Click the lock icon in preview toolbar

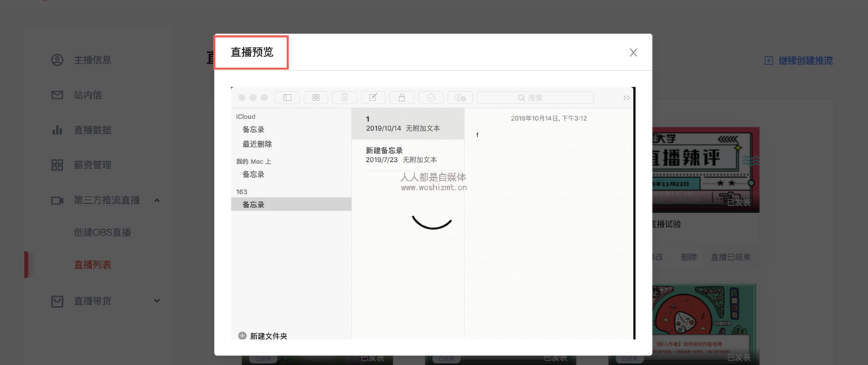click(401, 98)
